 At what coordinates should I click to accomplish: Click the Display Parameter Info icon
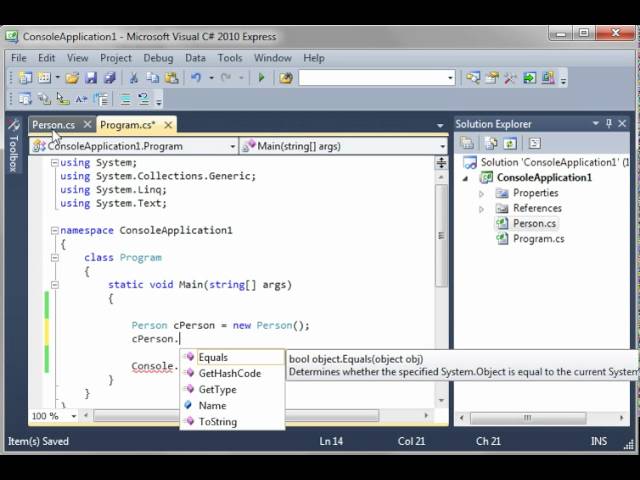click(44, 99)
